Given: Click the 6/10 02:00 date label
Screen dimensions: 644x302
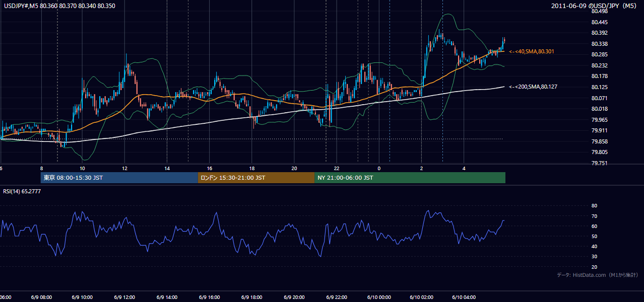Looking at the screenshot, I should tap(422, 297).
